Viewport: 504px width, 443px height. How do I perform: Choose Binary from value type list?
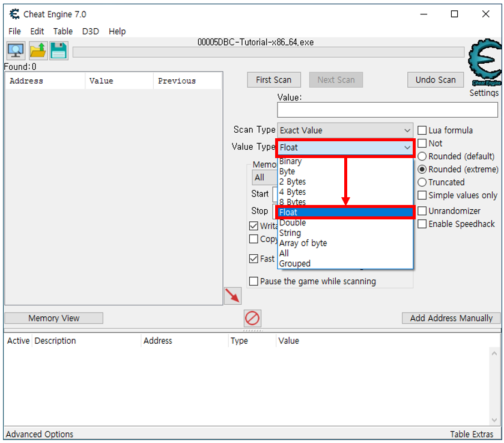coord(345,161)
